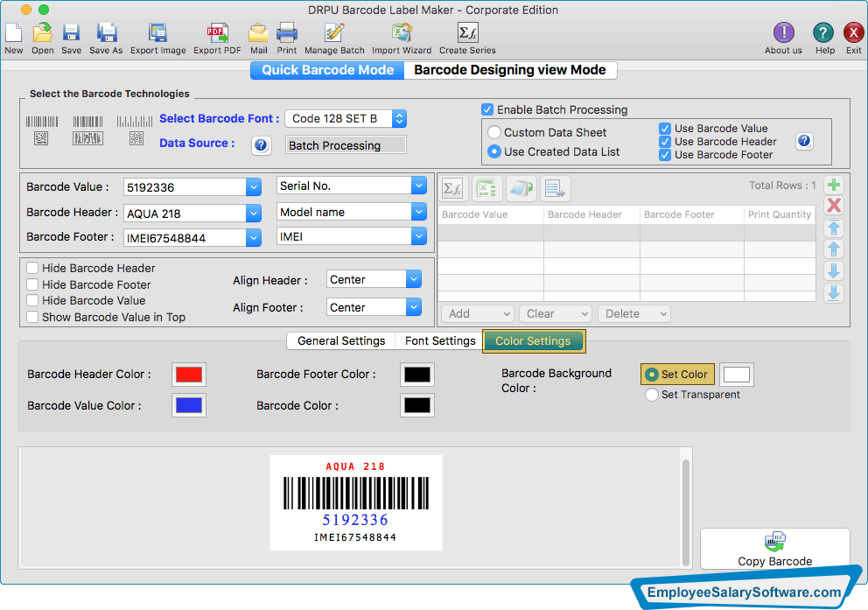Check Hide Barcode Footer
This screenshot has height=610, width=868.
pyautogui.click(x=32, y=284)
